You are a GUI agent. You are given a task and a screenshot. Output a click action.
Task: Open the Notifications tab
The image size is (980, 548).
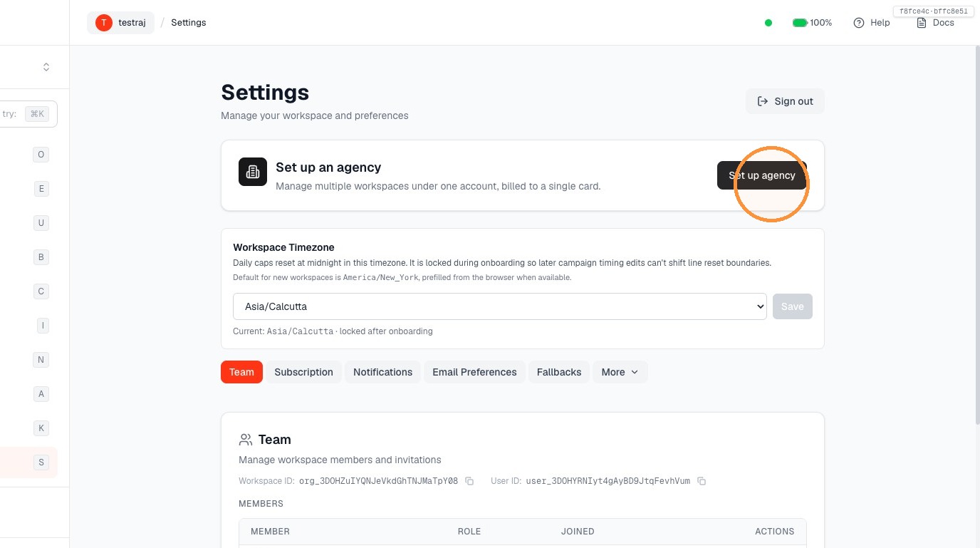(x=382, y=372)
